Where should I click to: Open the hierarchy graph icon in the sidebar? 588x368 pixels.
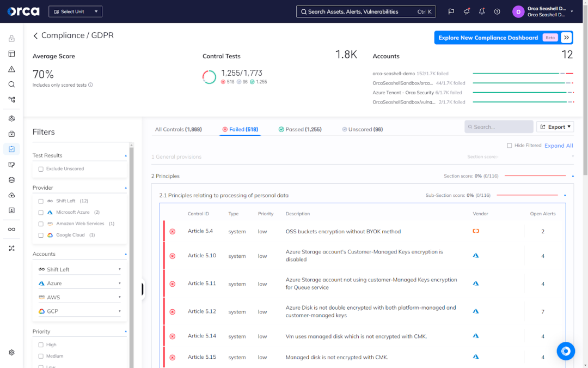pyautogui.click(x=11, y=100)
